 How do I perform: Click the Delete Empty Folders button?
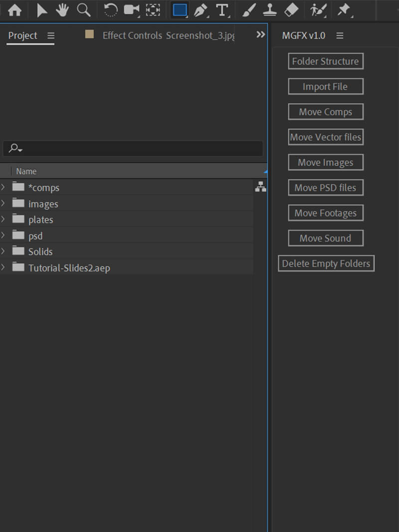click(x=326, y=264)
